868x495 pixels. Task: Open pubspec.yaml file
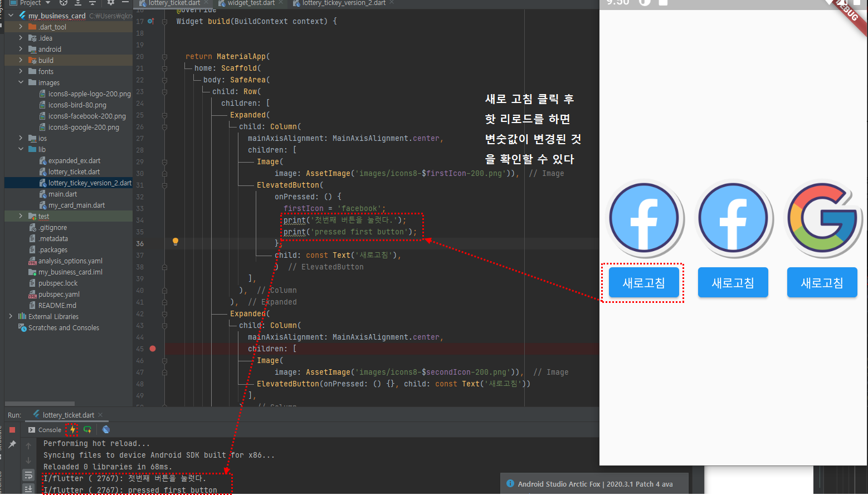tap(54, 294)
